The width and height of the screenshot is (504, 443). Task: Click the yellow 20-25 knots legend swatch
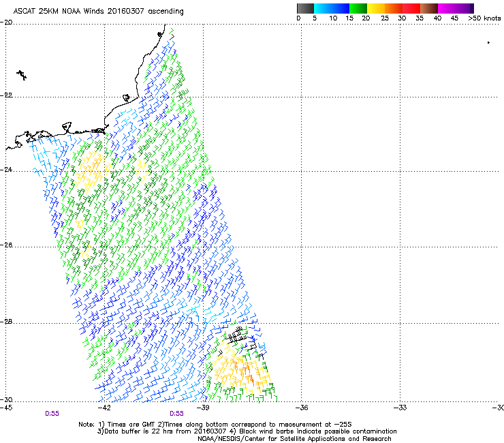click(376, 8)
